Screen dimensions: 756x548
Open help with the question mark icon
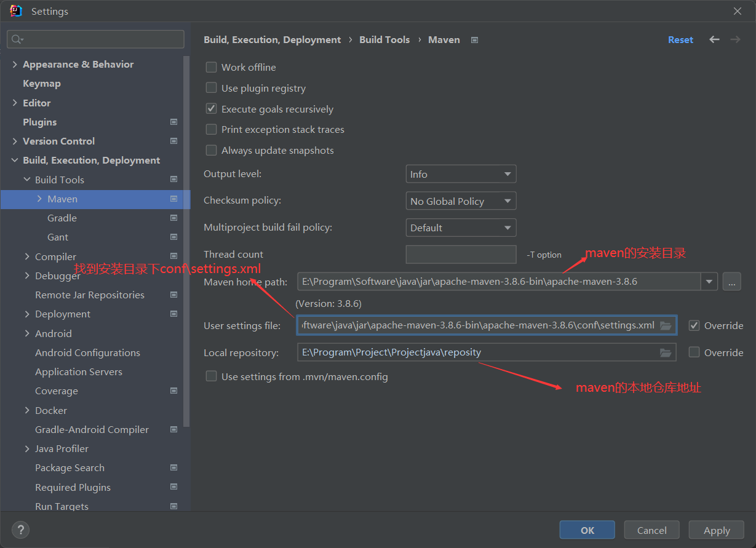pos(20,530)
